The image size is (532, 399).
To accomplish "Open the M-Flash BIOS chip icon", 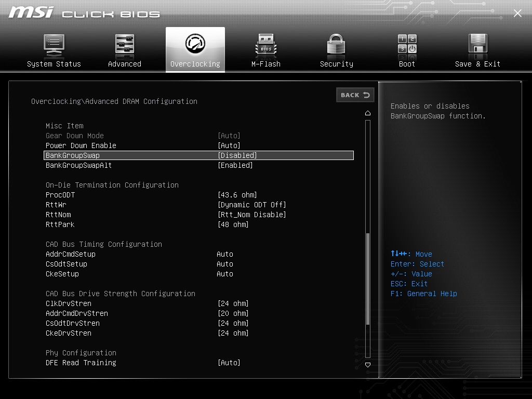I will click(266, 45).
